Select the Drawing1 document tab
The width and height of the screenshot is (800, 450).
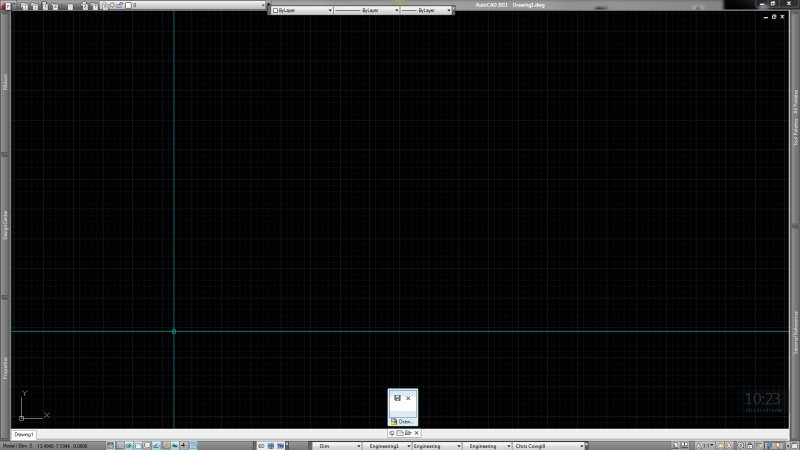(x=23, y=435)
